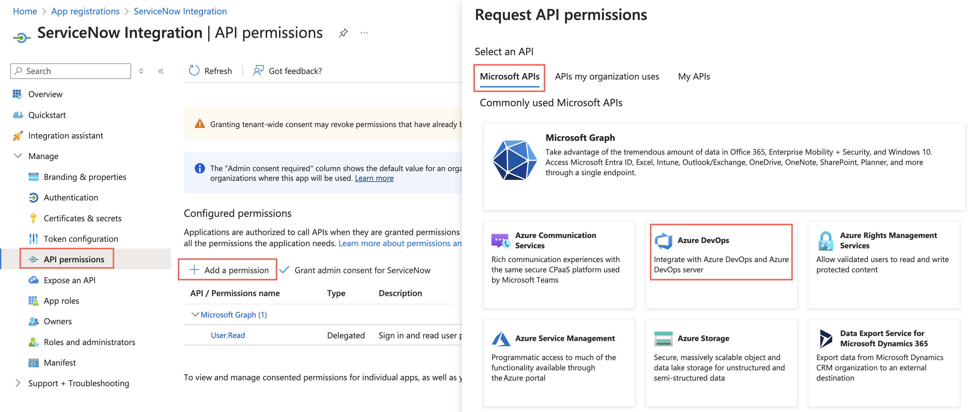The image size is (980, 412).
Task: Open Expose an API menu item
Action: click(x=69, y=280)
